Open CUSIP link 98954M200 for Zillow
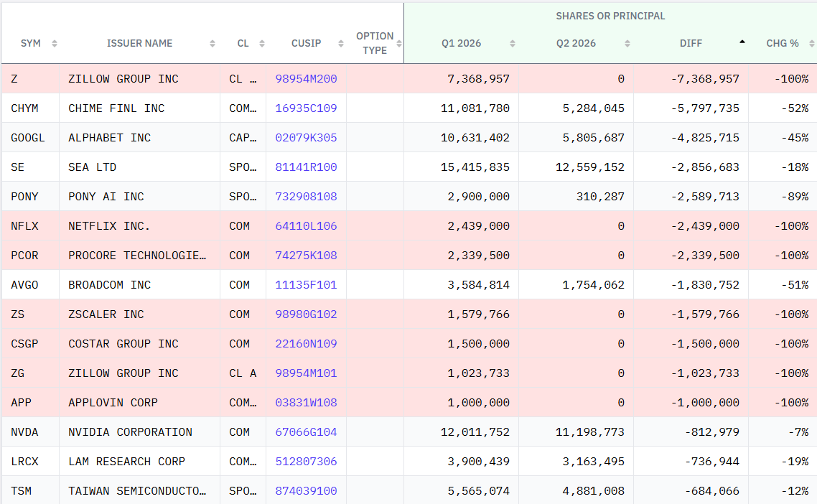The width and height of the screenshot is (817, 504). pos(306,79)
